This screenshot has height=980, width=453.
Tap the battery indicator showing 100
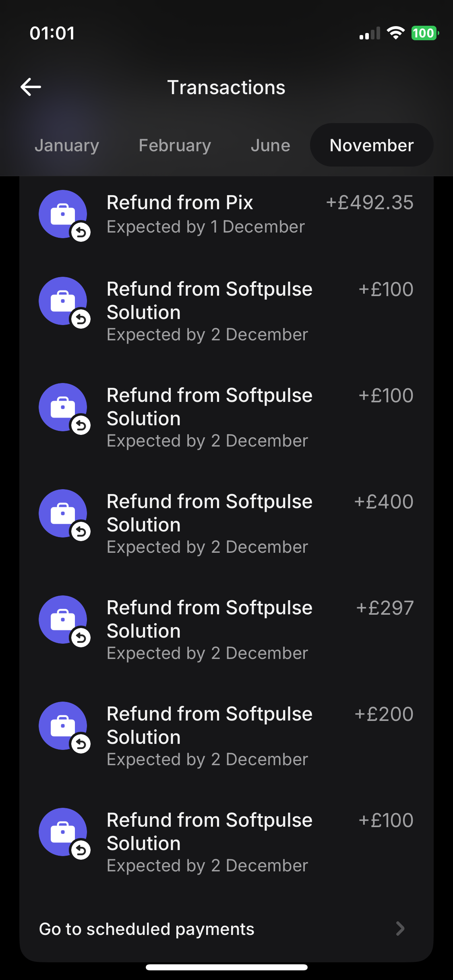point(424,33)
